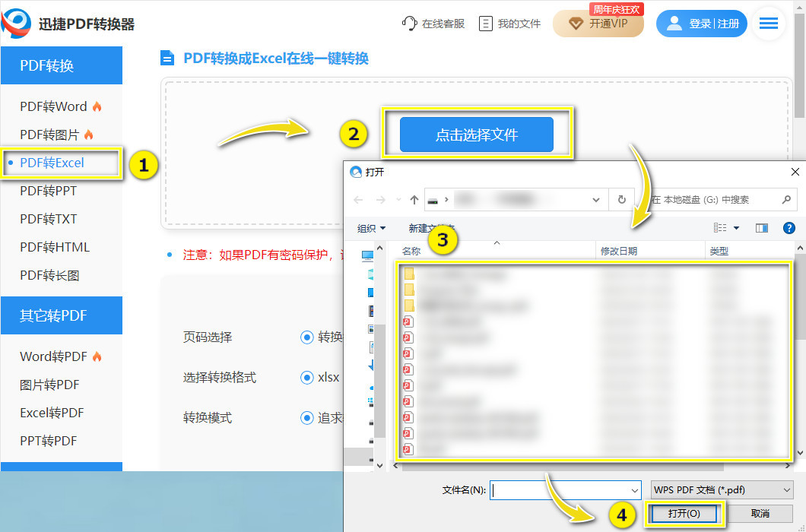Image resolution: width=806 pixels, height=532 pixels.
Task: Click navigation pane scroll-down arrow
Action: click(380, 466)
